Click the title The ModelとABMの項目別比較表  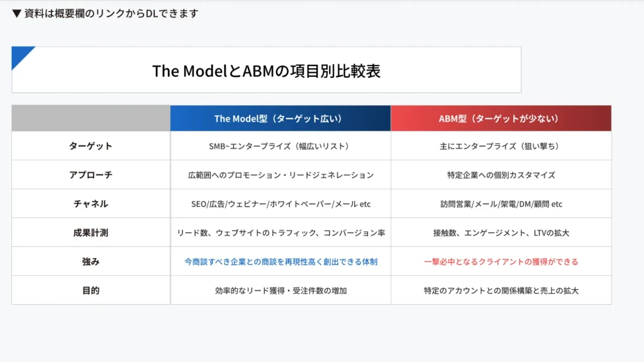coord(266,71)
